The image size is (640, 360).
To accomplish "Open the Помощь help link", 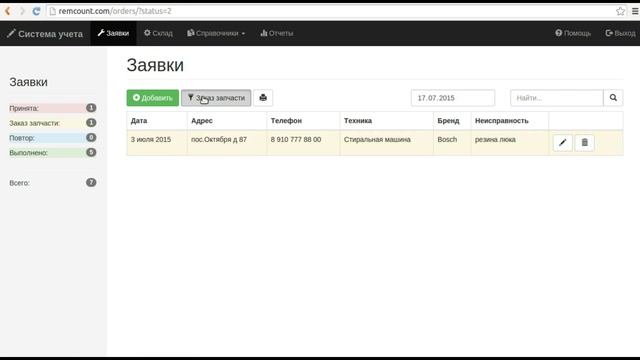I will (x=573, y=33).
